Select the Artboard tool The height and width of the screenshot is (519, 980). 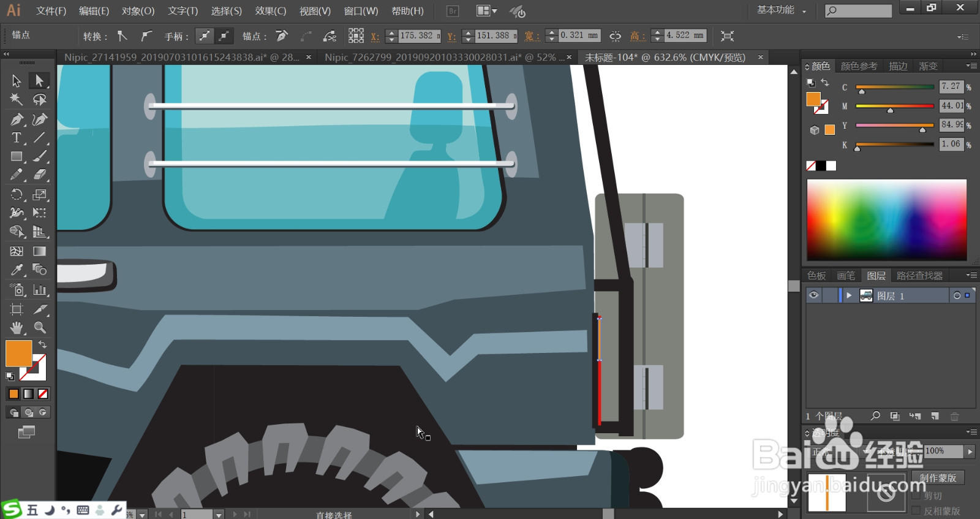coord(17,309)
